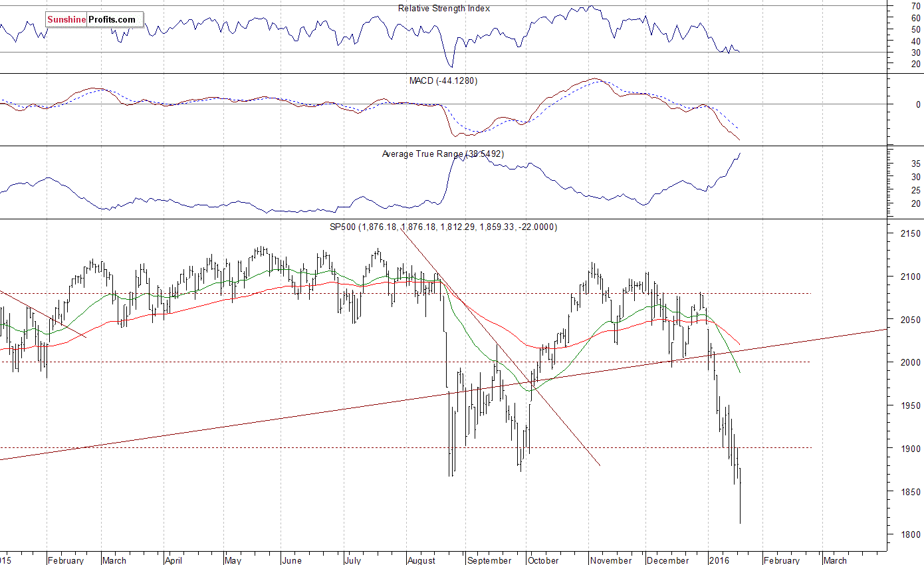Click the 1950 price axis value
This screenshot has height=565, width=924.
click(910, 405)
